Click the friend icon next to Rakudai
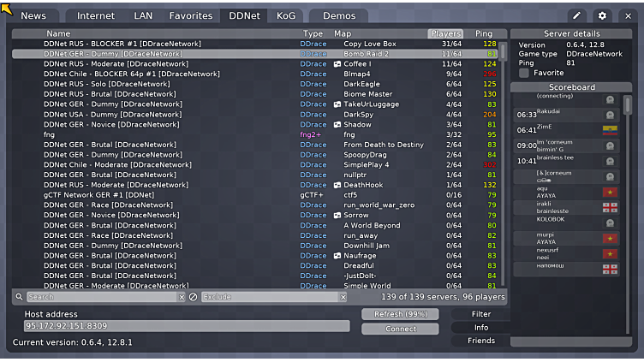Viewport: 644px width, 362px height. [x=610, y=115]
